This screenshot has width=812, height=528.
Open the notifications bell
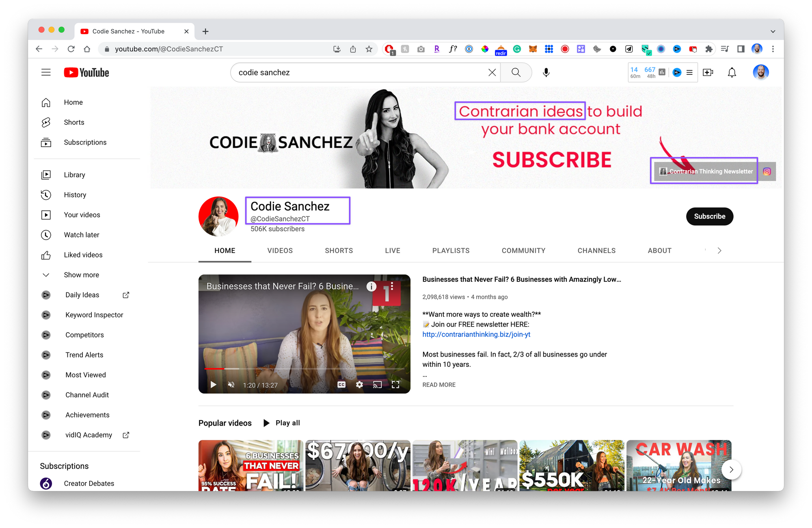point(732,72)
